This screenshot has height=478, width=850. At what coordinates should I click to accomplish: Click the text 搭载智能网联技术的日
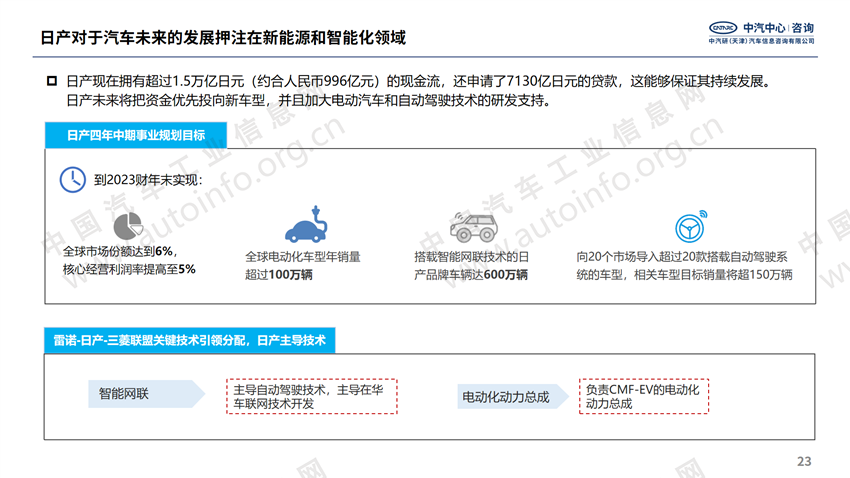tap(471, 257)
